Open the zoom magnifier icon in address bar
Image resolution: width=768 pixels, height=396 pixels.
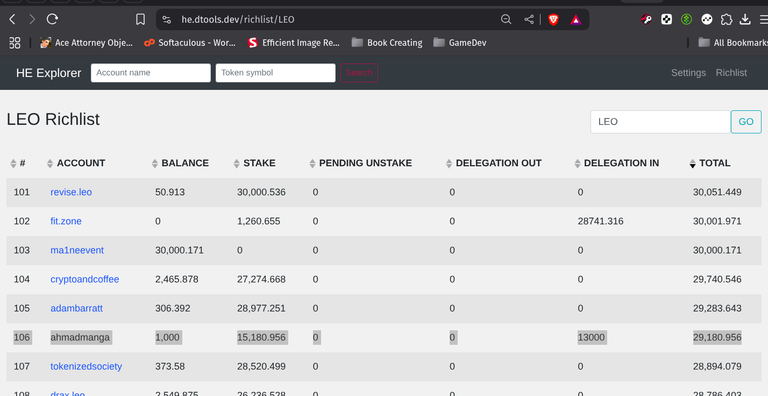(506, 20)
